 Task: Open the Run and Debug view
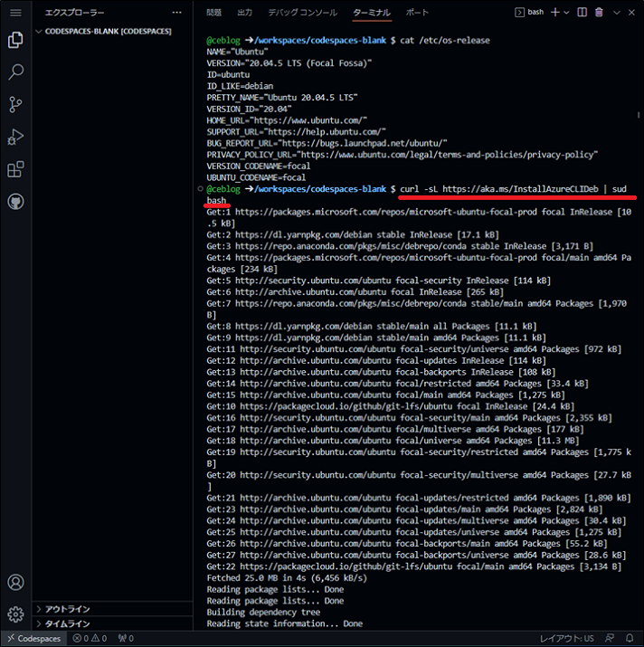click(14, 138)
